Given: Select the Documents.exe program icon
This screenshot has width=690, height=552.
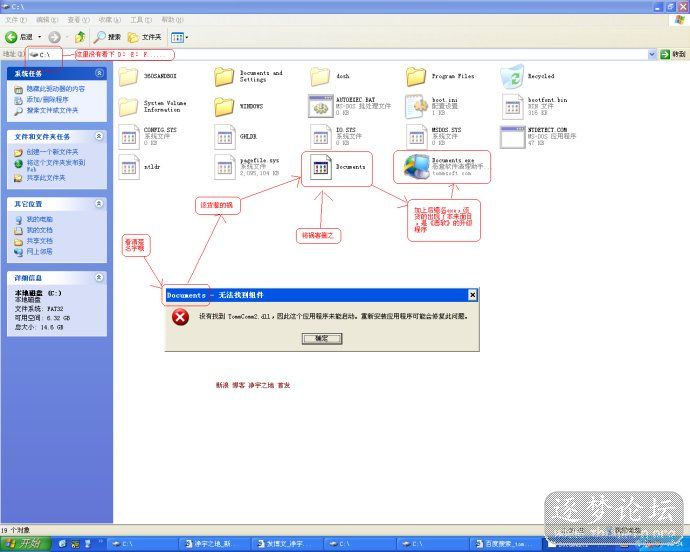Looking at the screenshot, I should (x=417, y=167).
